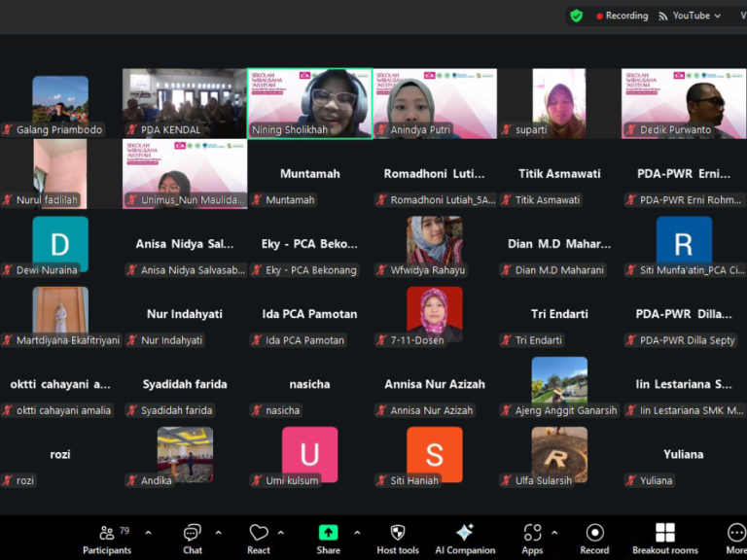Open the Chat panel
This screenshot has height=560, width=747.
point(193,538)
